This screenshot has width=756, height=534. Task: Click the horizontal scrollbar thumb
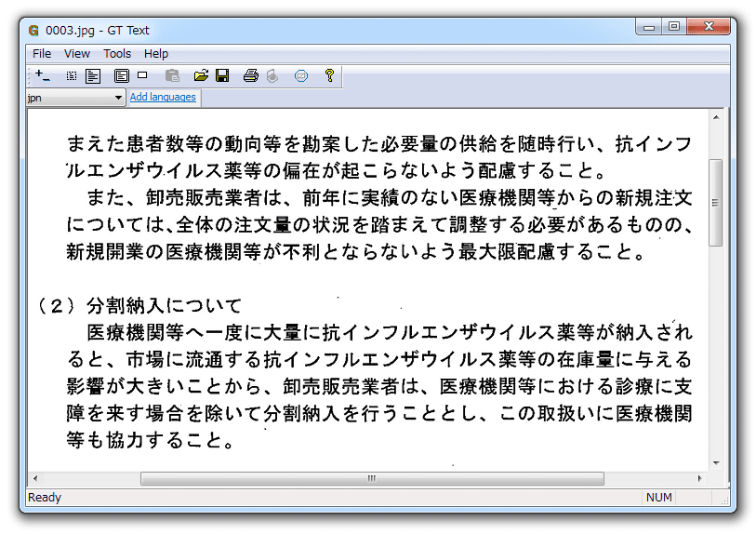coord(372,478)
